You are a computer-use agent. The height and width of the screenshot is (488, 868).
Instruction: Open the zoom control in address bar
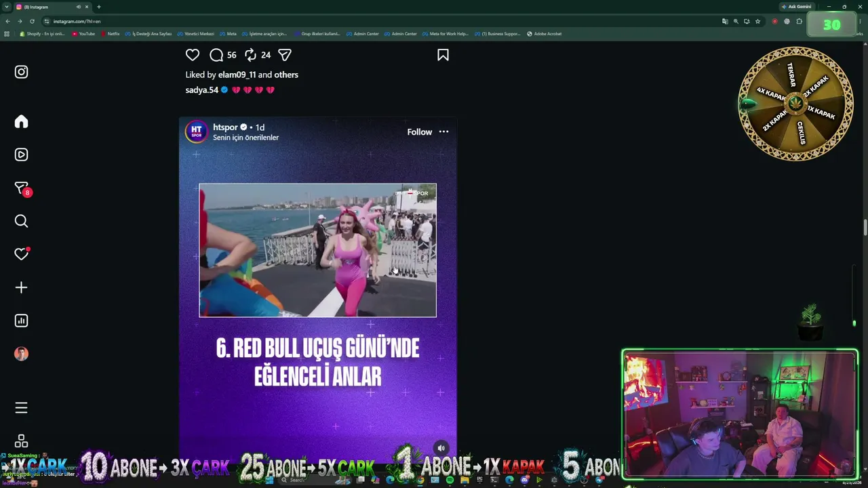[736, 21]
